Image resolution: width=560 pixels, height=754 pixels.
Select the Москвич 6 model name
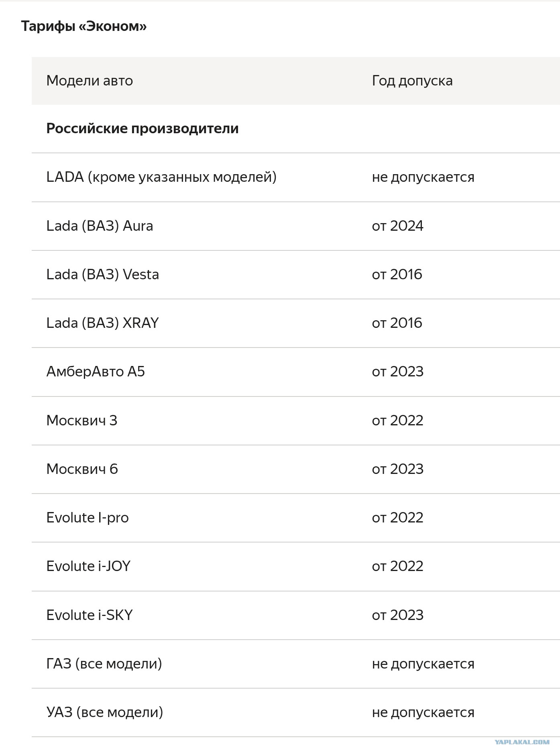[82, 469]
